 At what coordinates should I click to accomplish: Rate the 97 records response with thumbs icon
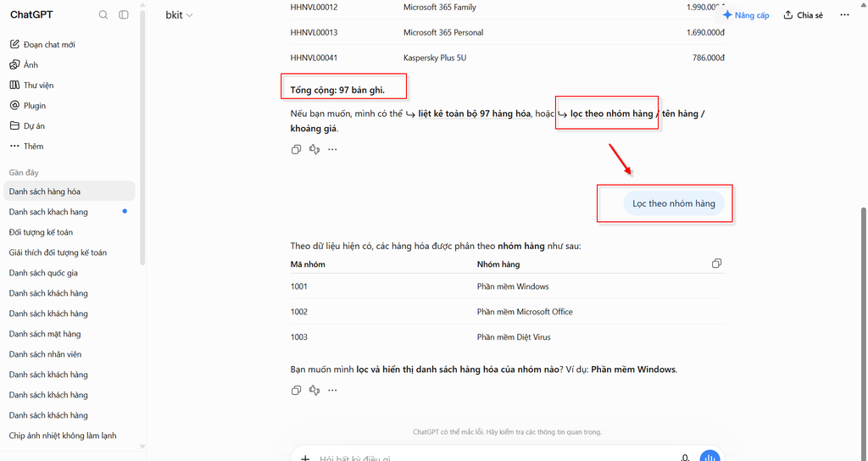[x=314, y=149]
